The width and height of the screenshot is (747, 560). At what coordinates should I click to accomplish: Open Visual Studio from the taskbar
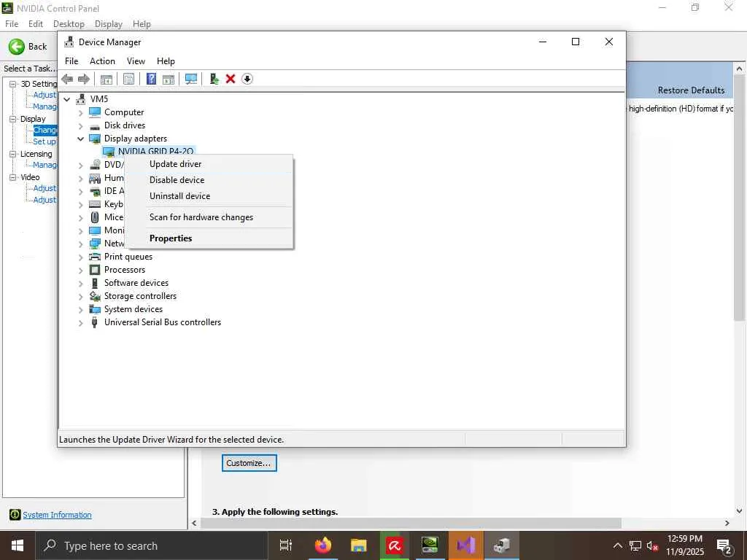tap(465, 545)
